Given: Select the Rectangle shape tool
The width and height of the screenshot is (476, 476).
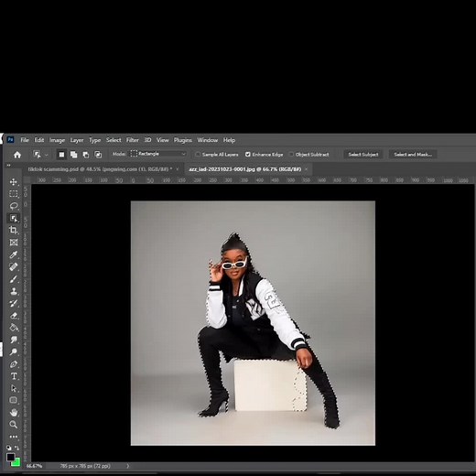Looking at the screenshot, I should point(14,400).
